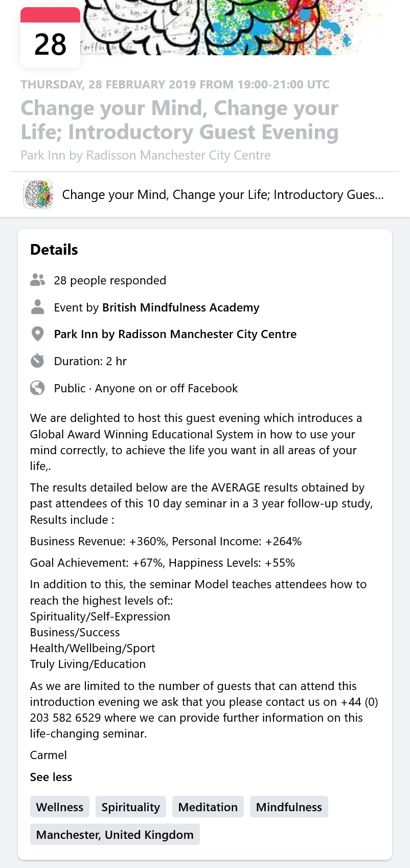
Task: Click the calendar date 28 icon
Action: click(50, 38)
